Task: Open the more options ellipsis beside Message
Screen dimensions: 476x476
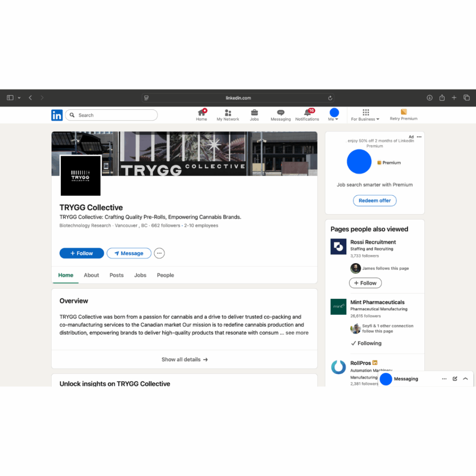Action: click(x=159, y=253)
